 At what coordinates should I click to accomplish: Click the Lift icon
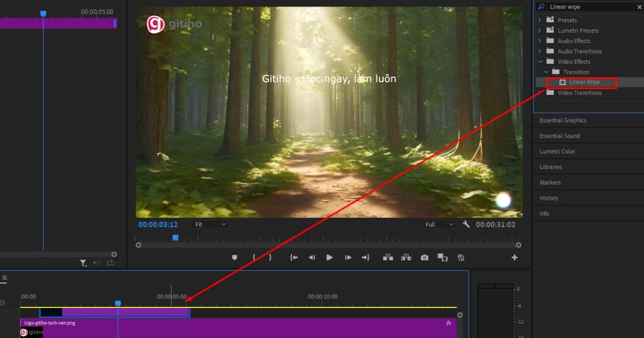point(387,258)
